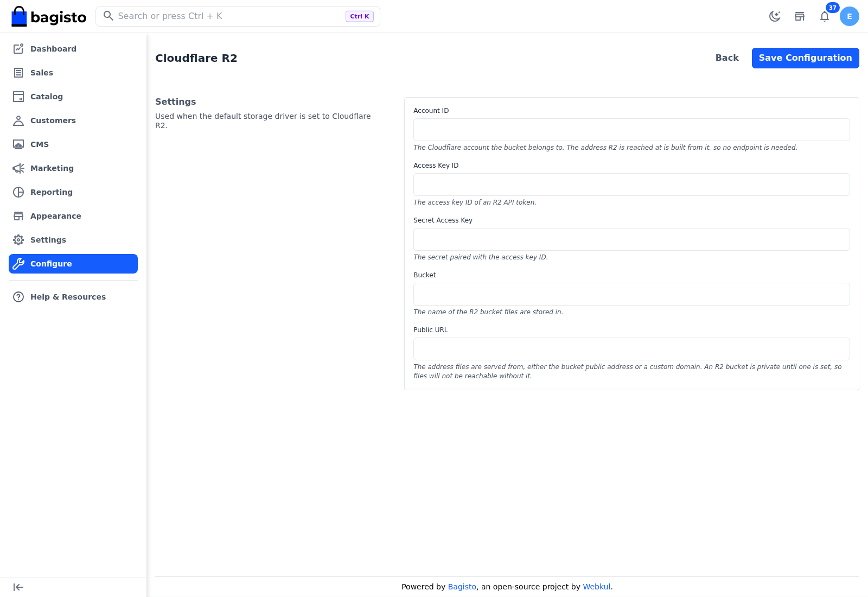This screenshot has width=868, height=597.
Task: Follow the Webkul footer link
Action: click(597, 587)
